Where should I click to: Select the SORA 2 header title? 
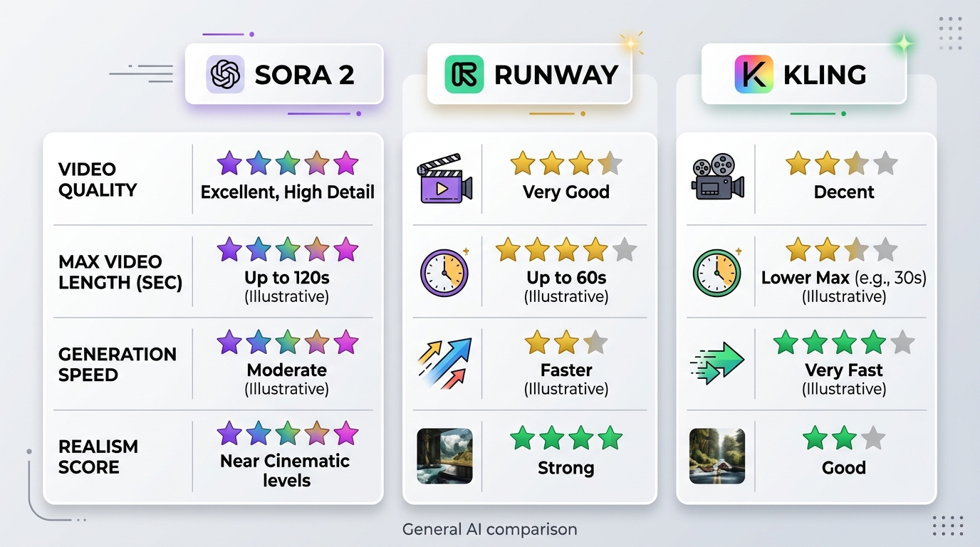[304, 75]
